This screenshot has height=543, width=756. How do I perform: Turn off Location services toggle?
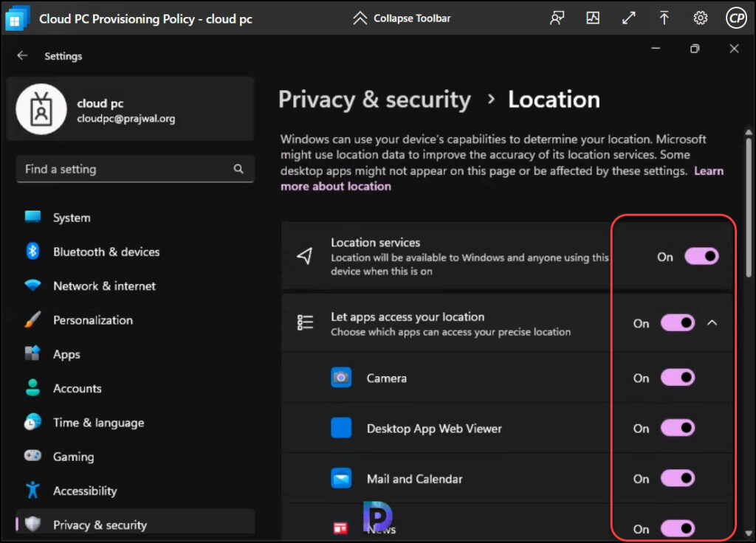click(x=701, y=256)
